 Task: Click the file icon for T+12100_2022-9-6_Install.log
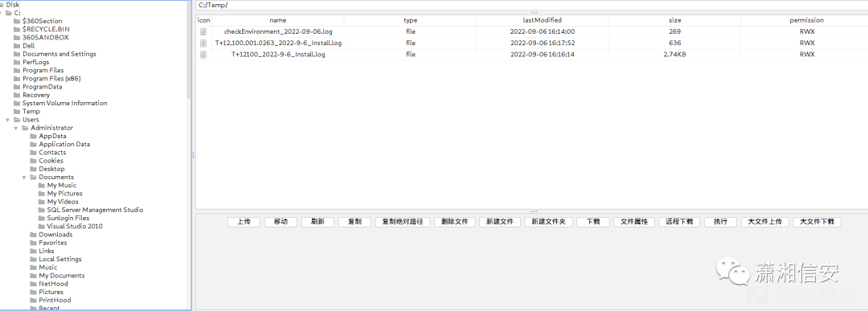pos(203,55)
